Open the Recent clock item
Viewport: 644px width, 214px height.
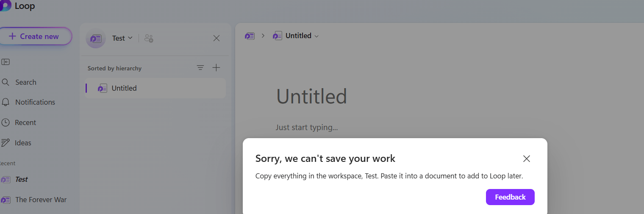(19, 122)
